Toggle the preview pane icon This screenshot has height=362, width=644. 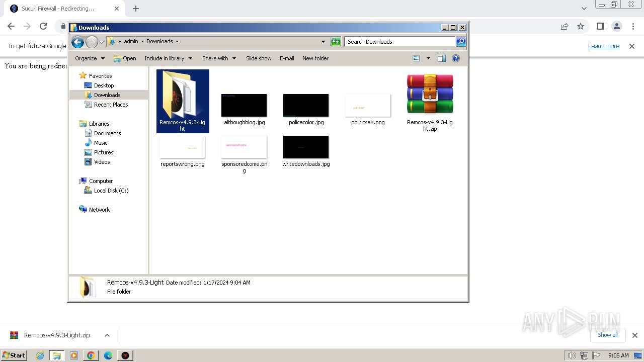point(442,58)
